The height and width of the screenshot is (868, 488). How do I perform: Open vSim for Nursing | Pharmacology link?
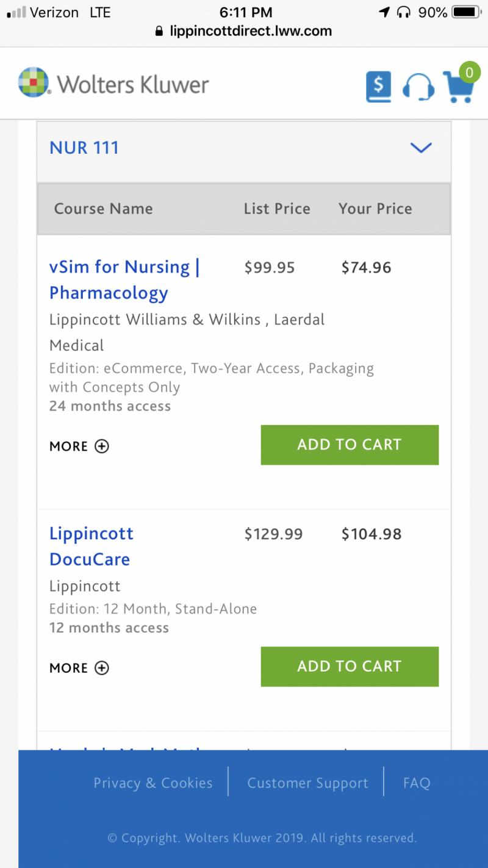pos(124,280)
